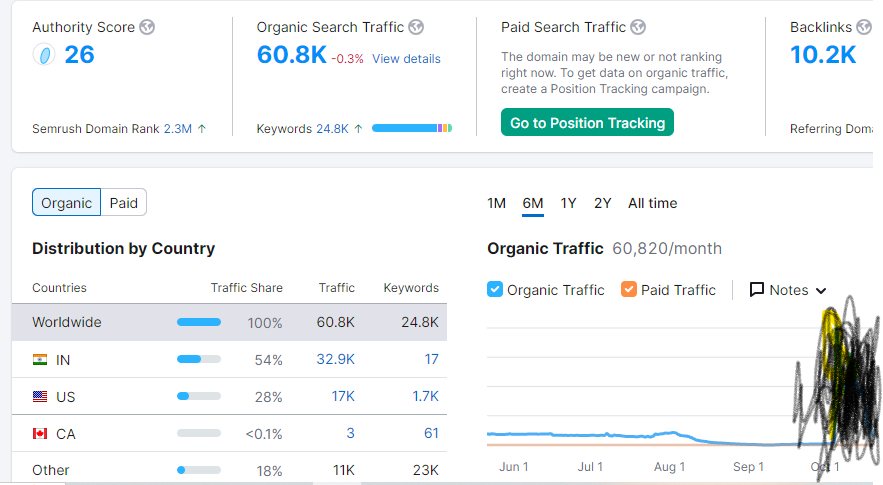Click the US flag icon

(40, 397)
